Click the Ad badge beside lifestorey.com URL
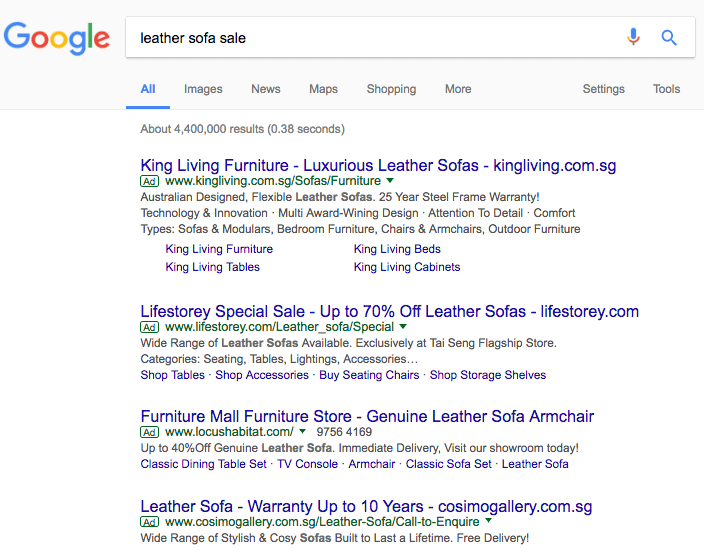704x559 pixels. (150, 327)
